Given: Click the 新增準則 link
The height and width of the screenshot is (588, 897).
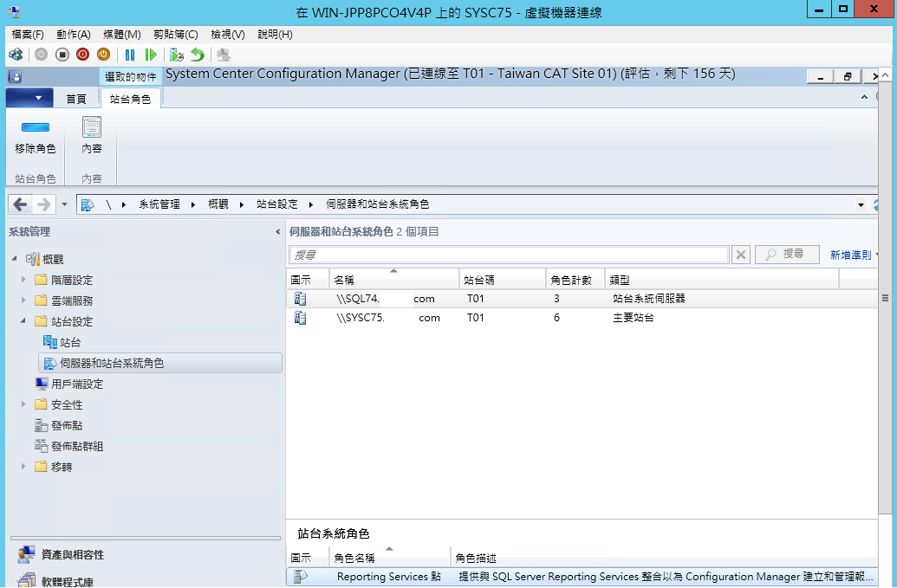Looking at the screenshot, I should pyautogui.click(x=851, y=255).
